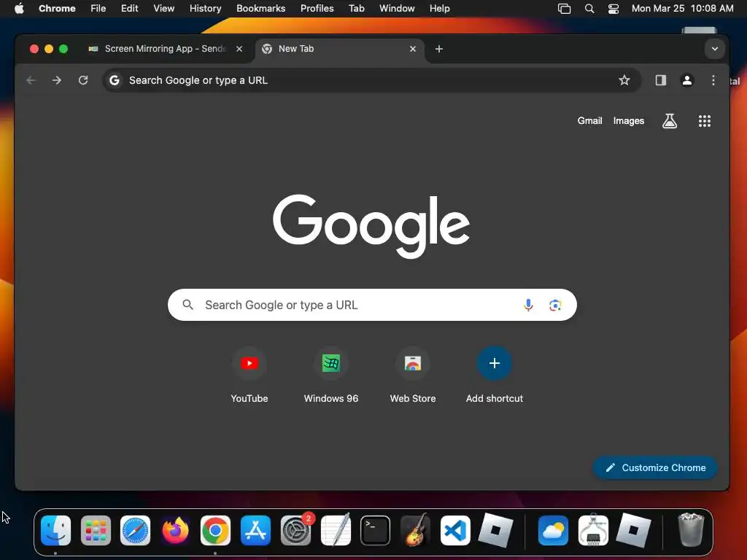This screenshot has width=747, height=560.
Task: Start a voice search with the microphone
Action: click(x=528, y=305)
